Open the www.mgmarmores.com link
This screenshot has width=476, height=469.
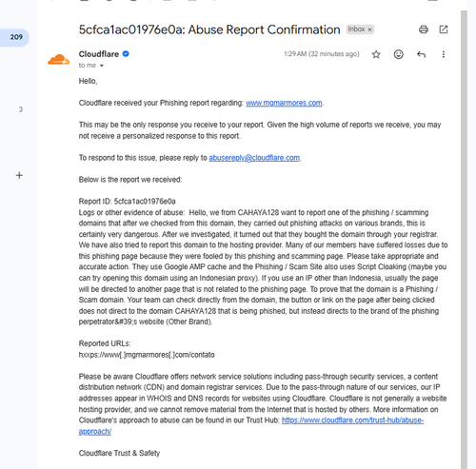pyautogui.click(x=284, y=103)
